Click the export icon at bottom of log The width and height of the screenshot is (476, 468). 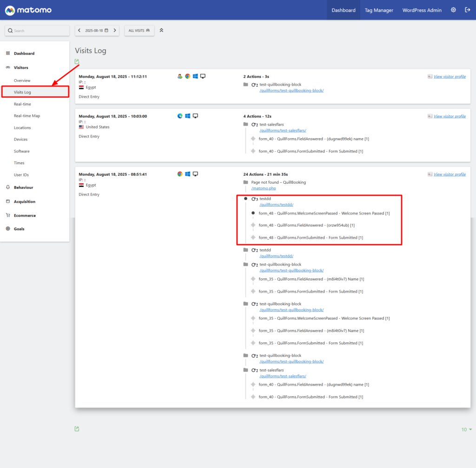click(x=77, y=429)
